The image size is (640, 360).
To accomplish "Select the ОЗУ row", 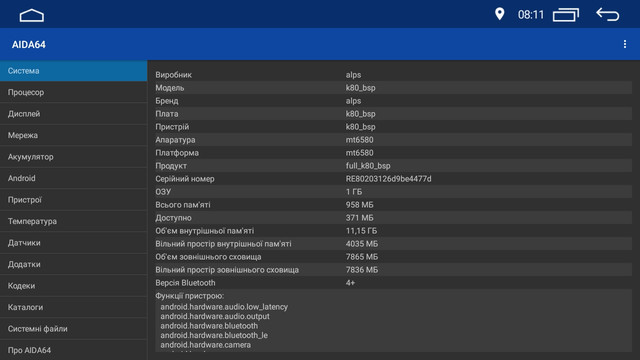I will (x=393, y=192).
